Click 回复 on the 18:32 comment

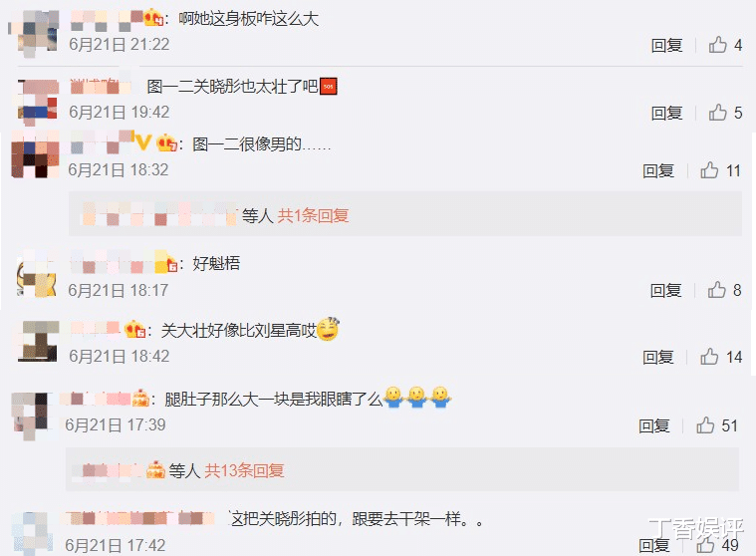point(658,170)
